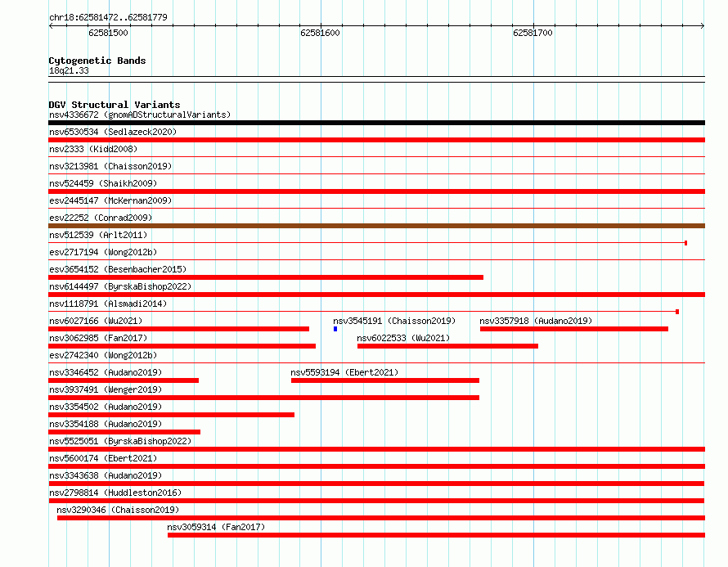
Task: Click the nsv4336672 gnomADStructuralVariants label
Action: (140, 115)
